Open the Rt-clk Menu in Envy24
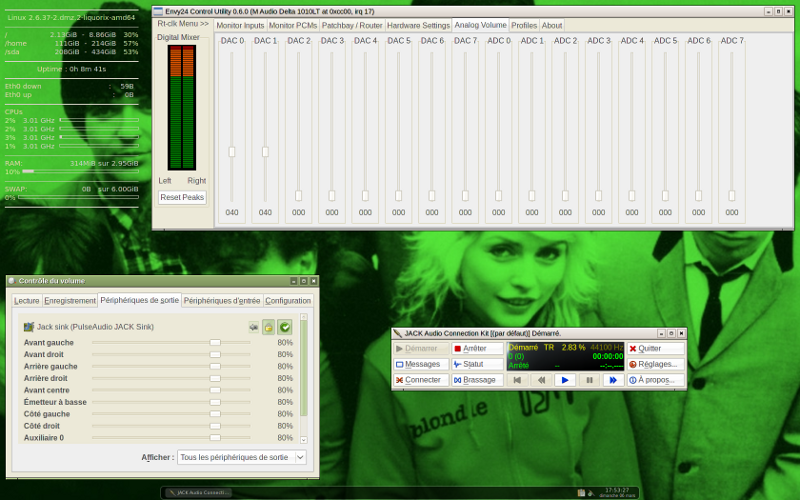 pyautogui.click(x=183, y=24)
